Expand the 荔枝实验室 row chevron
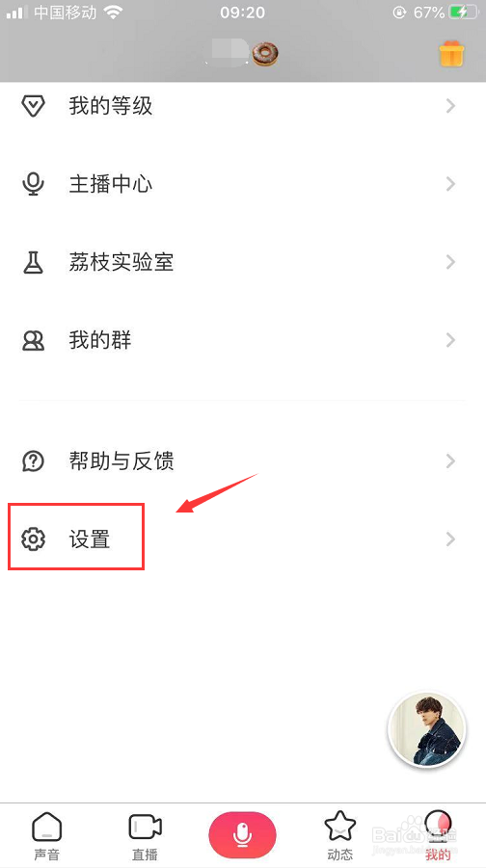This screenshot has height=868, width=486. coord(450,262)
